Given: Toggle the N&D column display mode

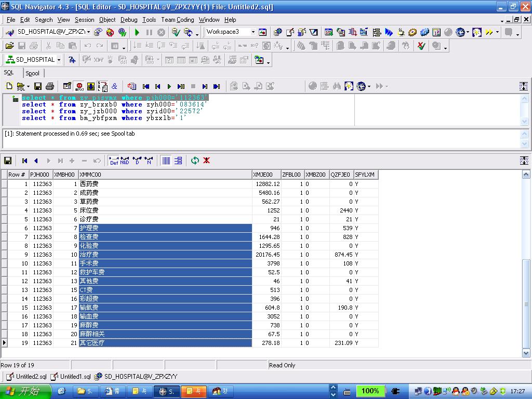Looking at the screenshot, I should [x=125, y=161].
